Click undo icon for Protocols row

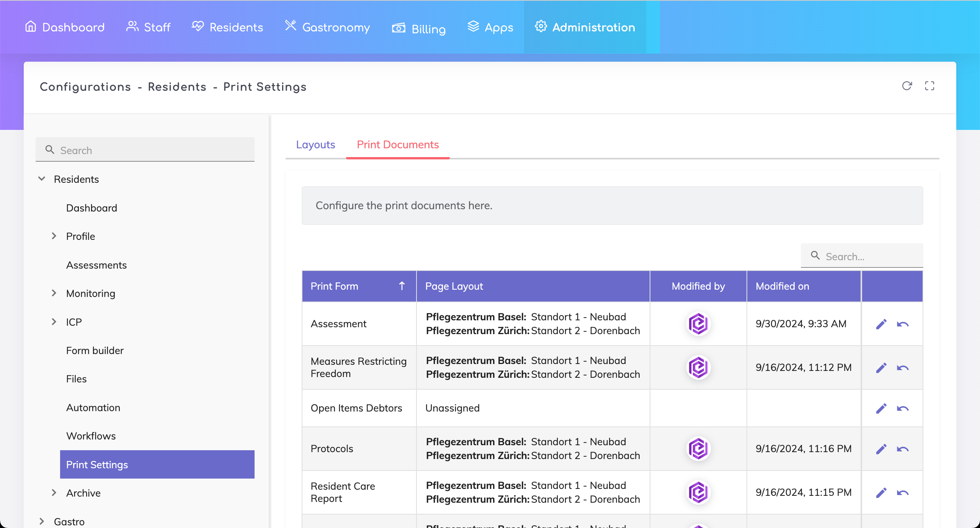[903, 449]
